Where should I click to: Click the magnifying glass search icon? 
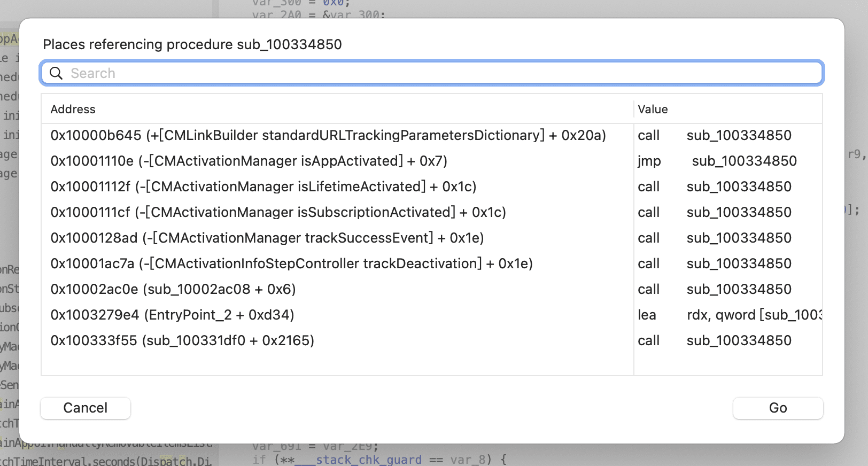point(56,73)
